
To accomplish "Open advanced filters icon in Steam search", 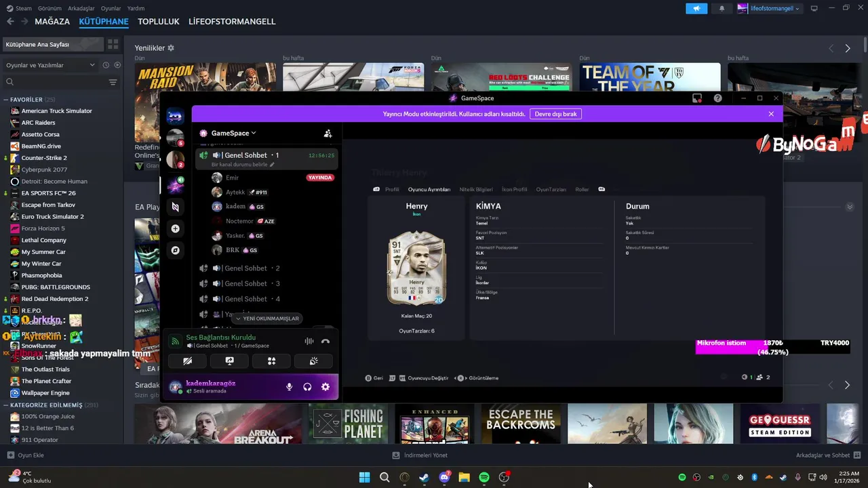I will [113, 82].
